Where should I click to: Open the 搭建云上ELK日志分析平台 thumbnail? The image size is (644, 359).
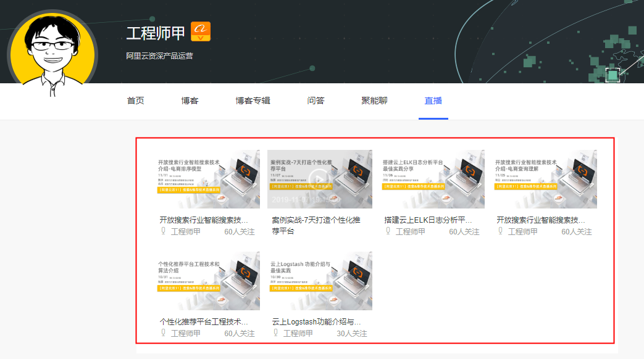(x=432, y=179)
